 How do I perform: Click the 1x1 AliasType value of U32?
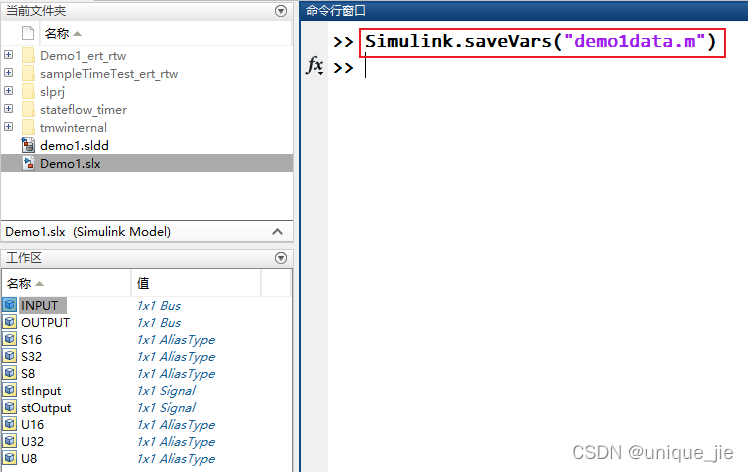[x=176, y=442]
